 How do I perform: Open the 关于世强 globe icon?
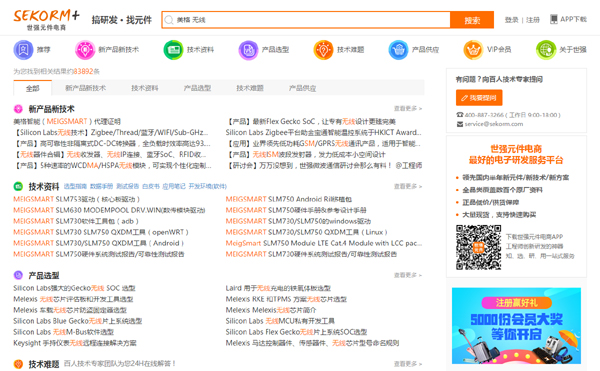click(x=546, y=50)
